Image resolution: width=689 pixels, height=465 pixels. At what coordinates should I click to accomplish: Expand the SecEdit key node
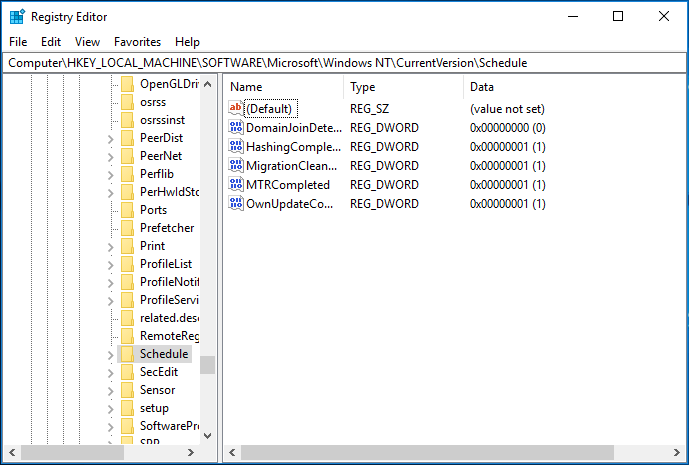click(110, 372)
